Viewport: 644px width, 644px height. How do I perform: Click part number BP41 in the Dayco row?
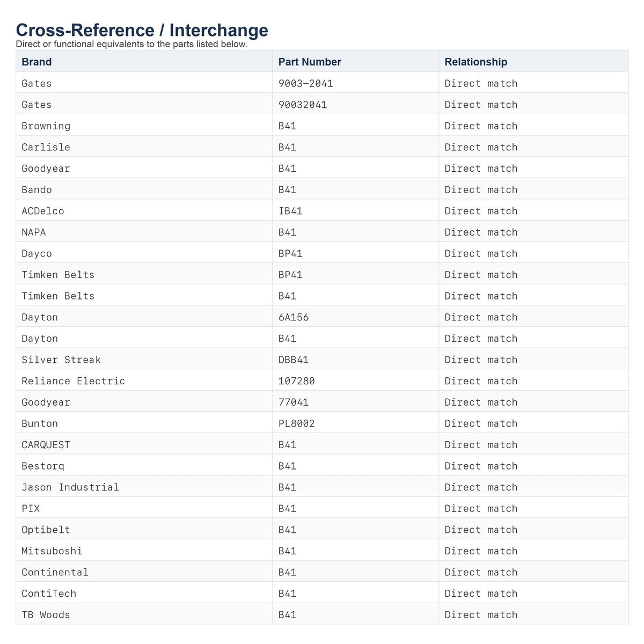[x=290, y=253]
